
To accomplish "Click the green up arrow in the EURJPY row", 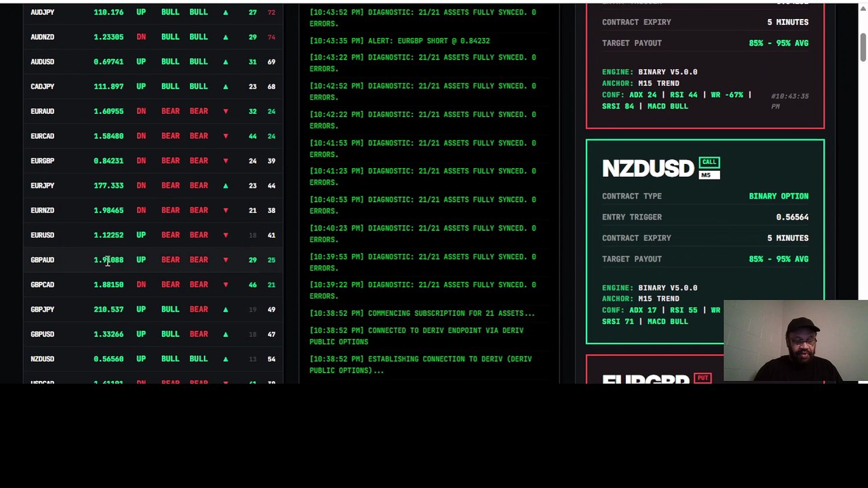I will click(x=226, y=186).
